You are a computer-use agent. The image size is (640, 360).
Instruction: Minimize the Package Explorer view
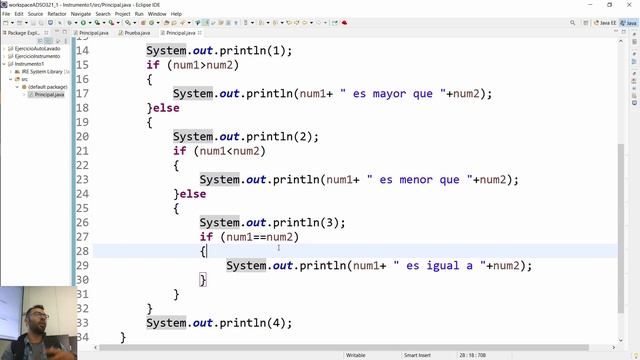click(x=57, y=32)
